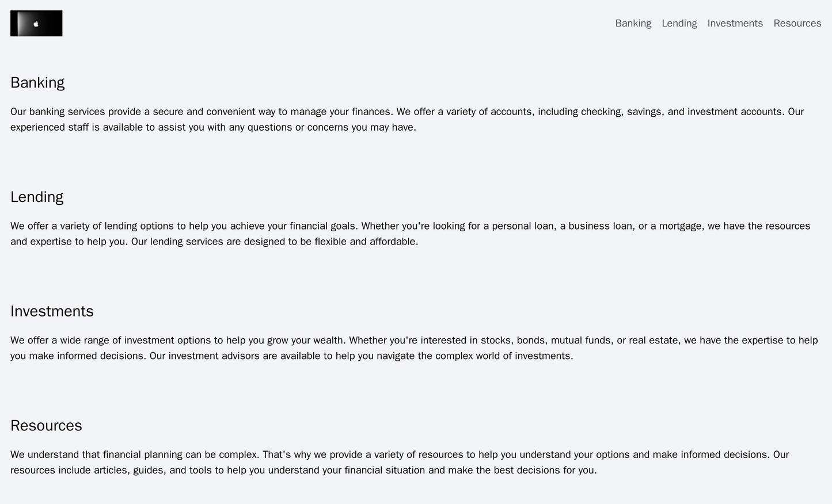Screen dimensions: 832x504
Task: Click the Resources section heading
Action: click(46, 426)
